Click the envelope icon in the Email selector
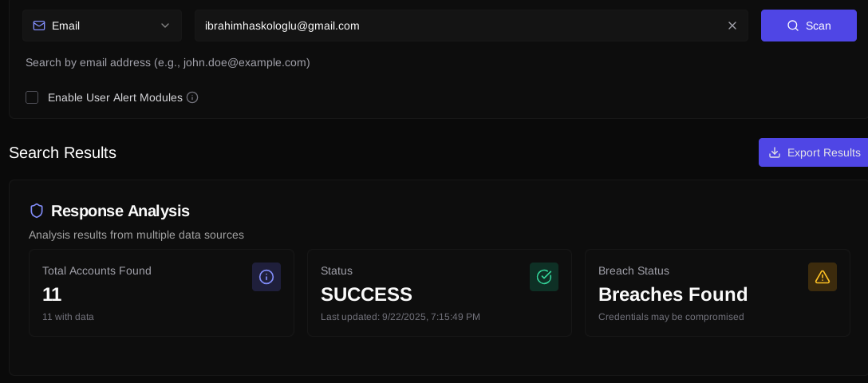 [x=39, y=26]
